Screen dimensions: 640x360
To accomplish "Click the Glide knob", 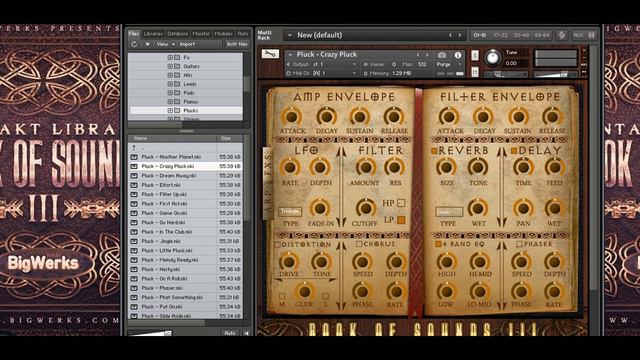I will click(x=304, y=291).
